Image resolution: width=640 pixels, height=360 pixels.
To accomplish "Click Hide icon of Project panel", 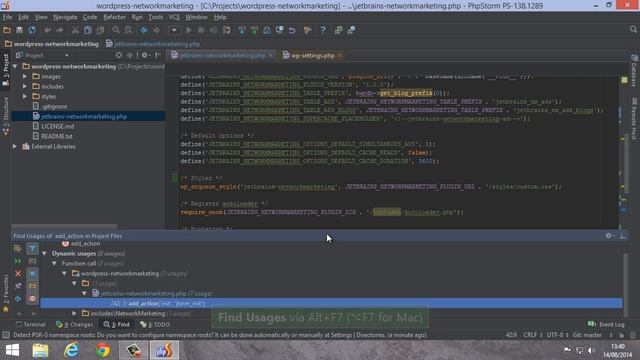I will point(158,55).
